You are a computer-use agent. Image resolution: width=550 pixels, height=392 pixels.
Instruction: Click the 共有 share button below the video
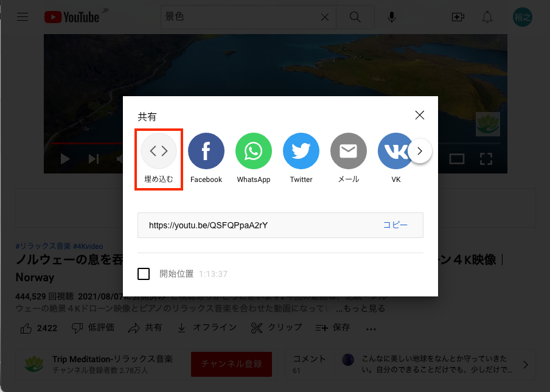145,327
